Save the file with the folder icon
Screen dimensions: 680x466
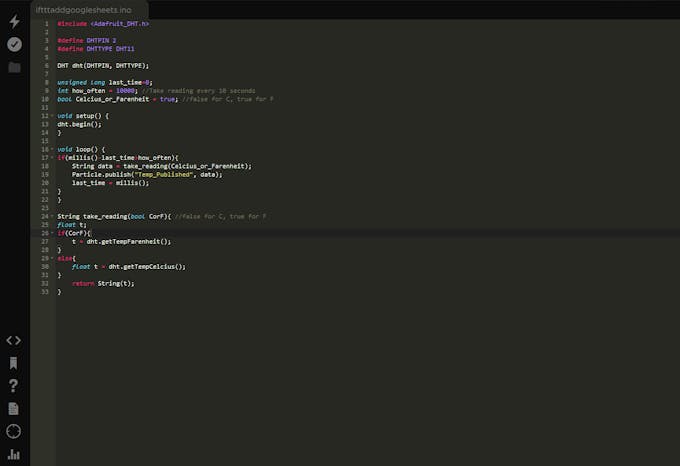14,67
